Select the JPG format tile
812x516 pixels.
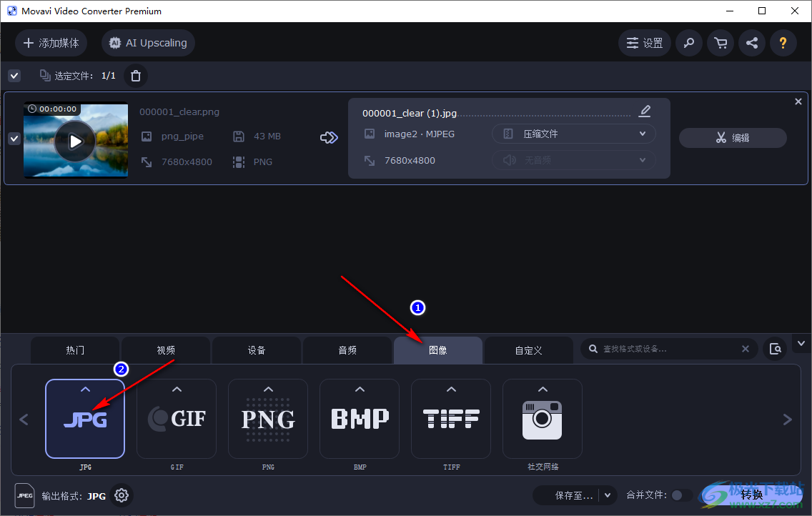click(x=85, y=419)
